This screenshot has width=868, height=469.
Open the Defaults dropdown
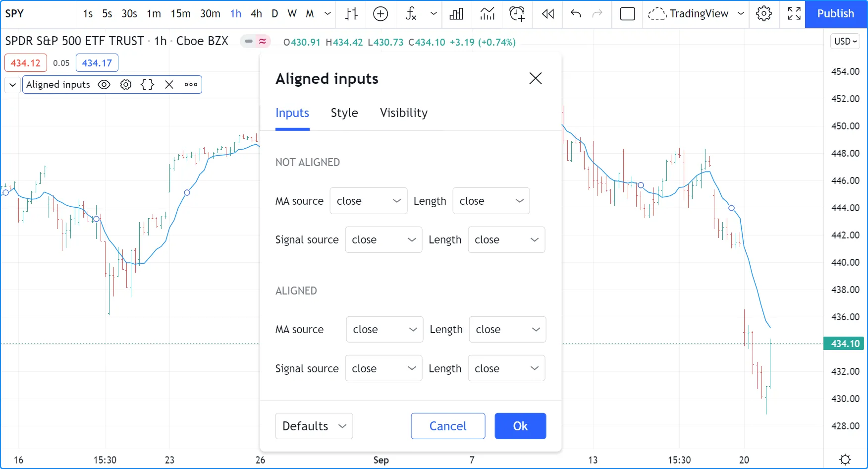(314, 426)
